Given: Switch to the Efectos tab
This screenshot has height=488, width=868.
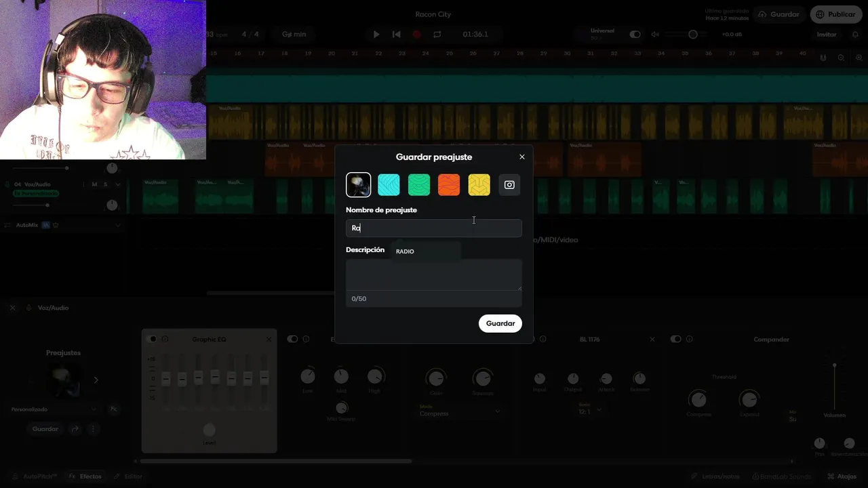Looking at the screenshot, I should (x=85, y=476).
